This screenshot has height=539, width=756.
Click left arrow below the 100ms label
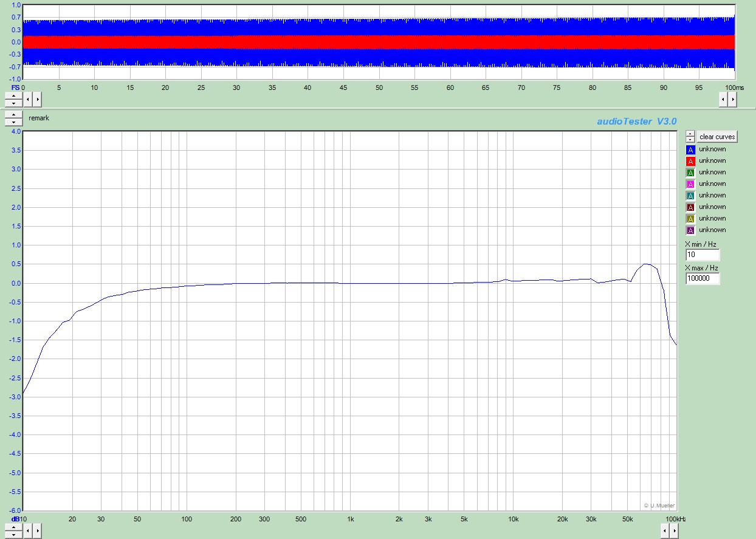[x=723, y=99]
